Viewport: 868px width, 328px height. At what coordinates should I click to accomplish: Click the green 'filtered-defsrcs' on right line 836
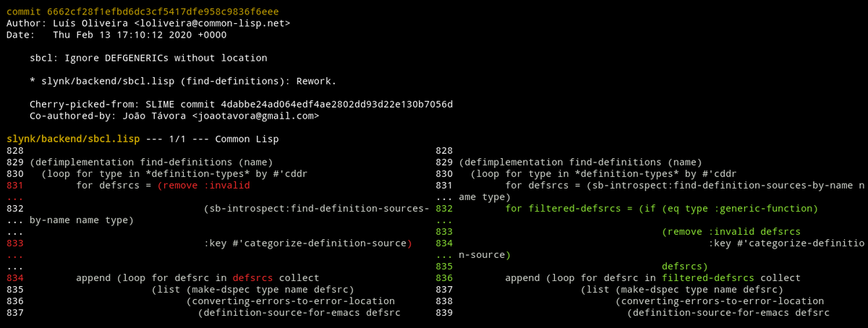(708, 278)
